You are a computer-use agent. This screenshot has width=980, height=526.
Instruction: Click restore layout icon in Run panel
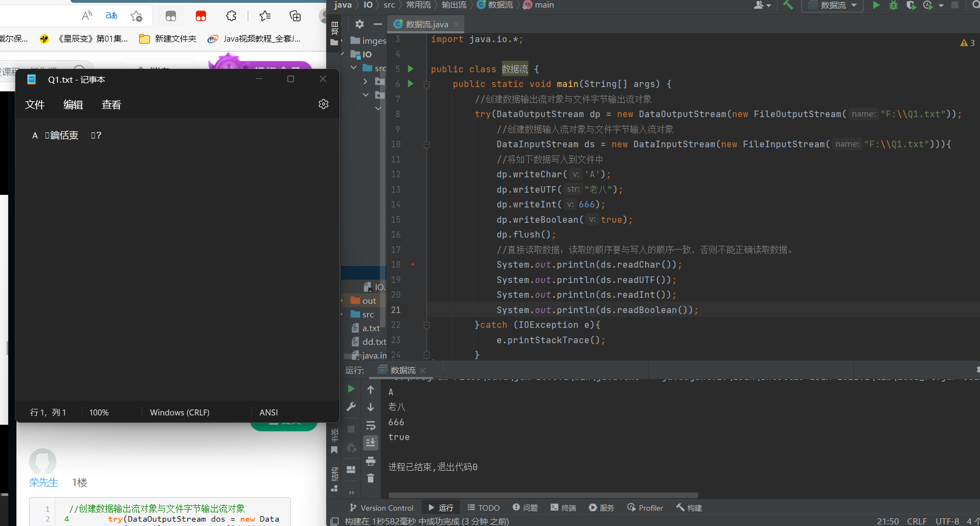click(x=351, y=470)
